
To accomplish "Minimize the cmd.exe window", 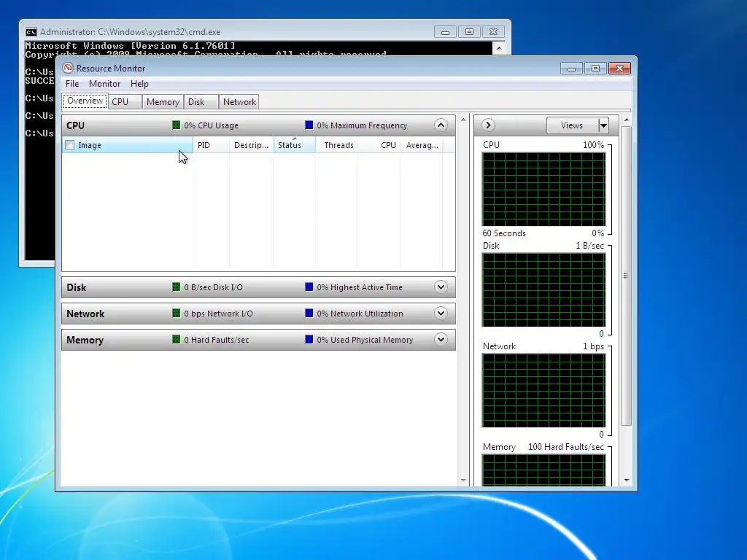I will 445,32.
